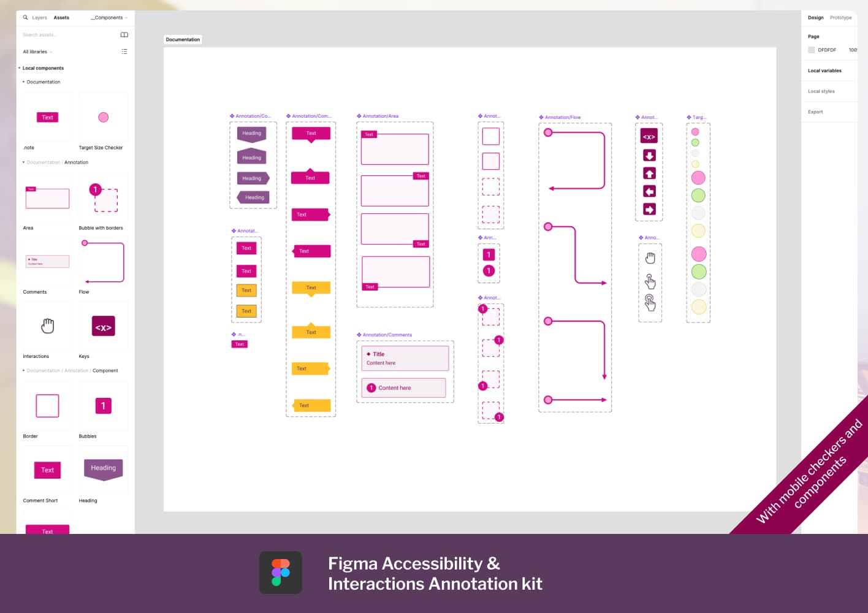The image size is (868, 613).
Task: Switch to the Prototype tab
Action: tap(840, 17)
